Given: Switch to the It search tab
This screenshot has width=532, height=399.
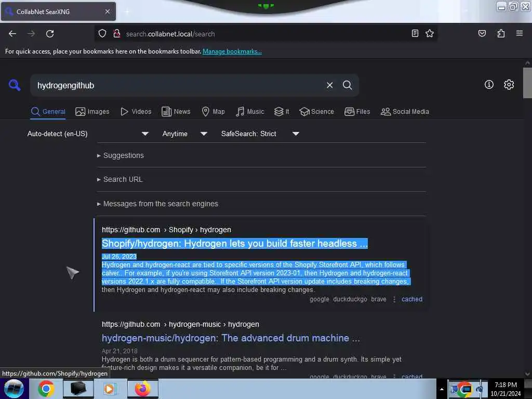Looking at the screenshot, I should click(282, 112).
